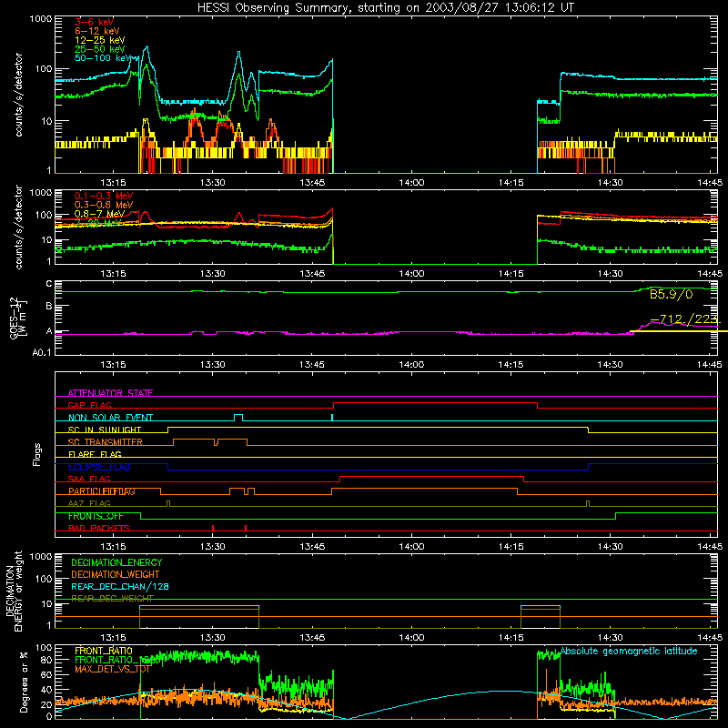This screenshot has width=728, height=728.
Task: Click the SC_TRANSMITTER flag label
Action: pos(106,442)
